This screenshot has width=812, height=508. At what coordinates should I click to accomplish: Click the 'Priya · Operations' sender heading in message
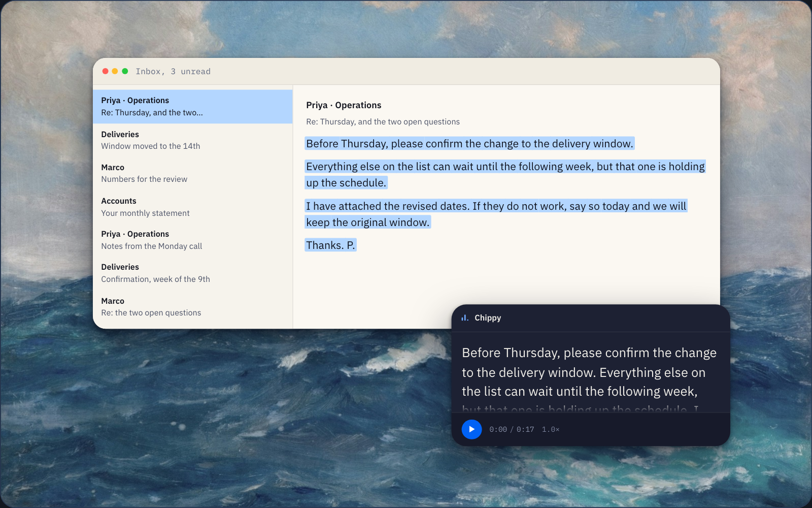point(344,105)
